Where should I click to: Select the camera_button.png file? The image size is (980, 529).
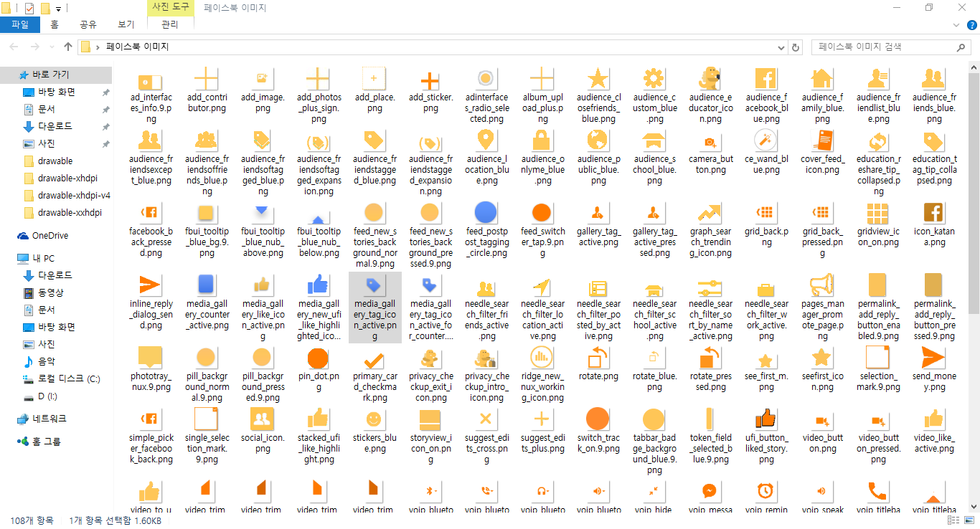point(710,142)
